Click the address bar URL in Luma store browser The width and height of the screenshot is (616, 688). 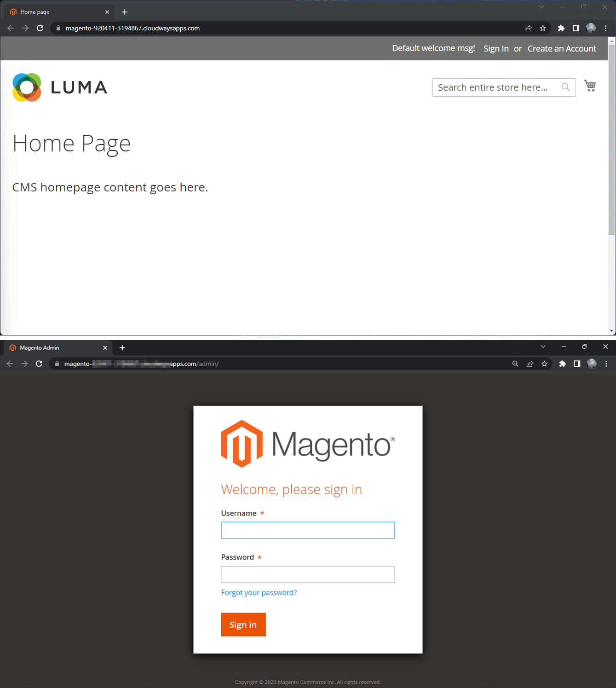coord(132,28)
